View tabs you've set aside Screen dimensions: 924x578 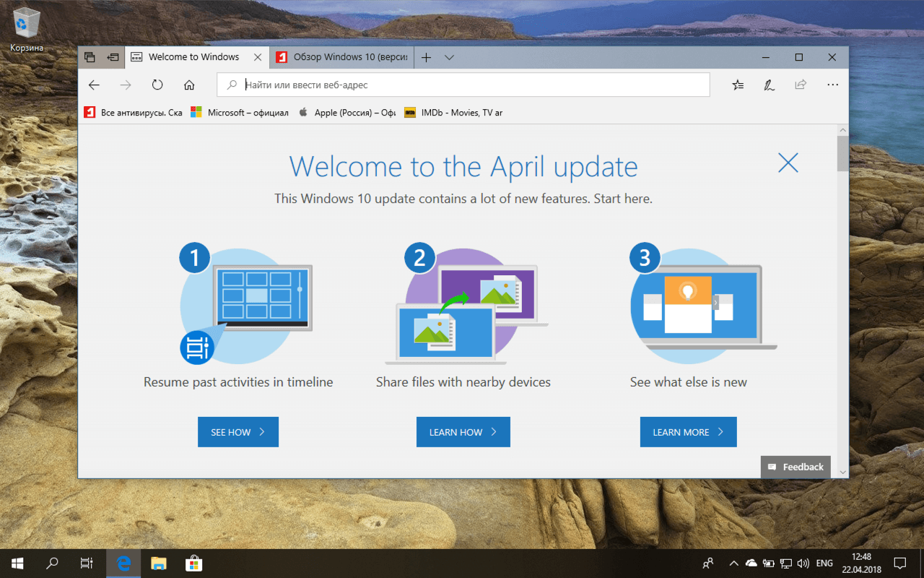tap(89, 56)
